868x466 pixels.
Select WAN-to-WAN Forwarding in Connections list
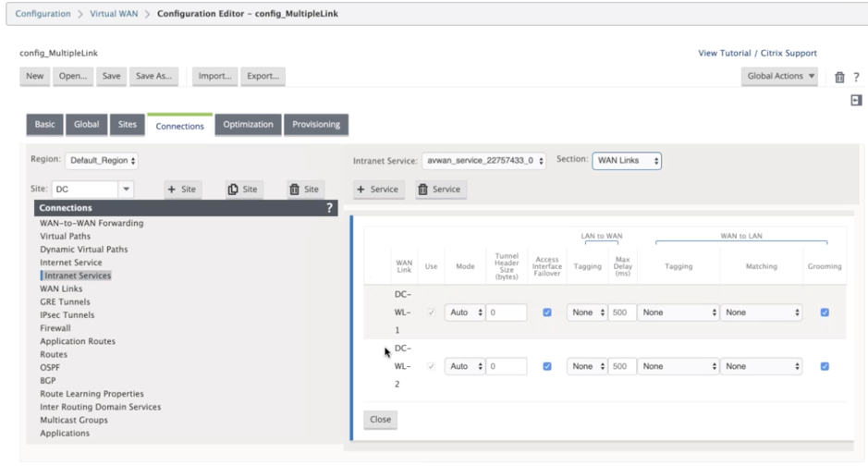click(92, 223)
